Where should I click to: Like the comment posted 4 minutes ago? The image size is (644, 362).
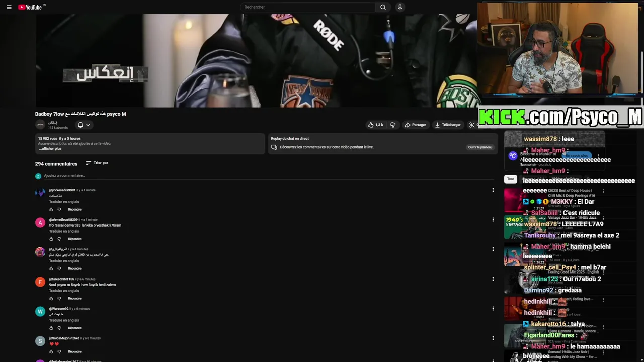coord(51,268)
